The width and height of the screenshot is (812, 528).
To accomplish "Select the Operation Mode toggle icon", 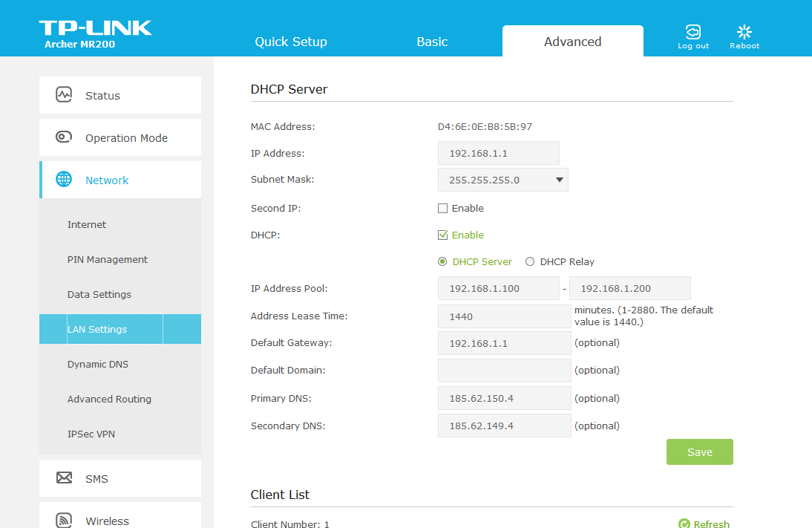I will [64, 137].
